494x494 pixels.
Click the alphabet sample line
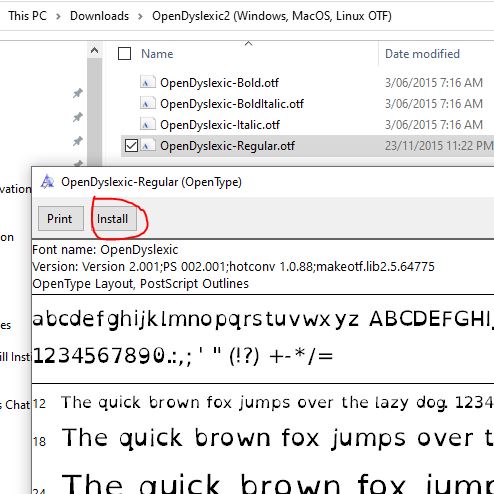coord(263,319)
